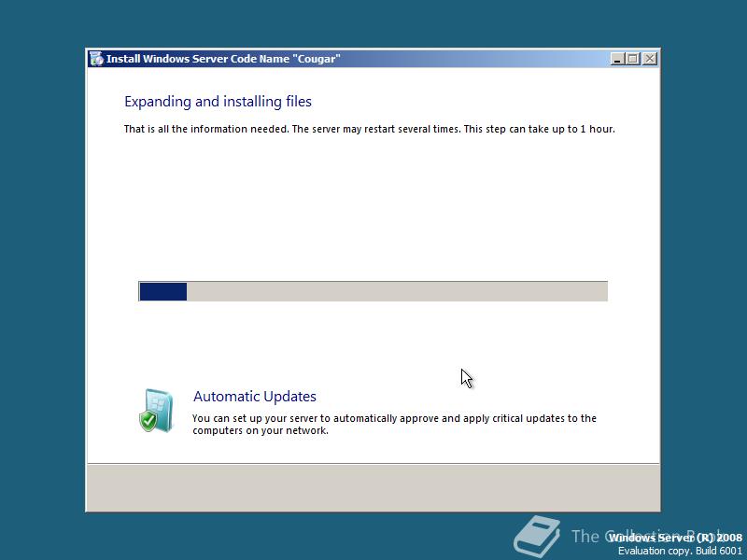747x560 pixels.
Task: Click the Automatic Updates shield icon
Action: coord(156,411)
